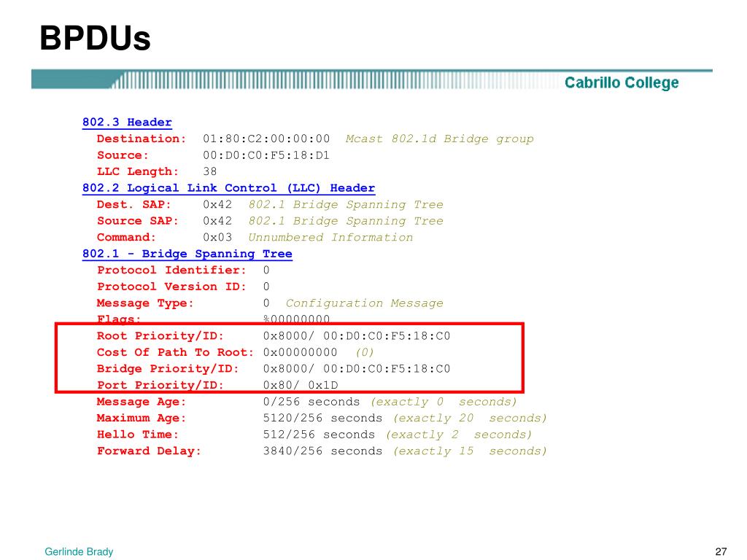Select source address 00:D0:C0:F5:18:D1
The image size is (747, 560).
click(266, 155)
